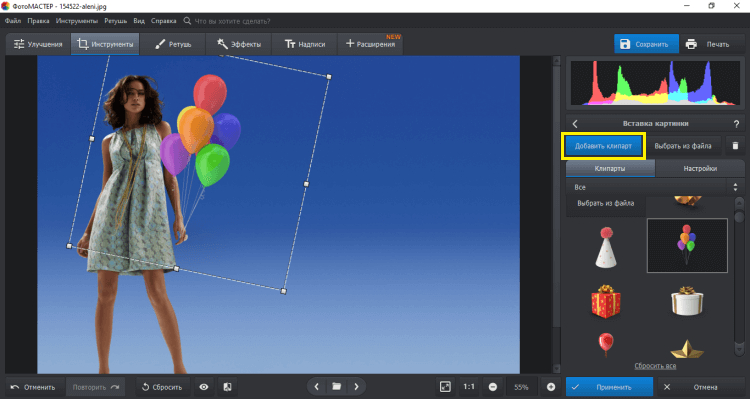Image resolution: width=750 pixels, height=399 pixels.
Task: Click the printer icon for Печать
Action: tap(691, 44)
